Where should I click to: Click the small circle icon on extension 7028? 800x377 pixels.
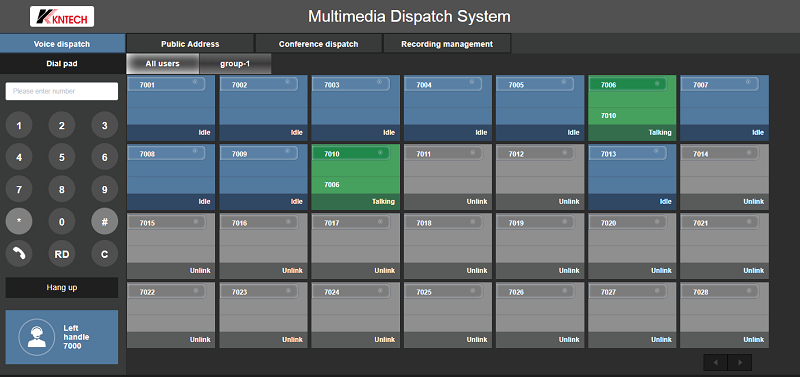pos(749,290)
